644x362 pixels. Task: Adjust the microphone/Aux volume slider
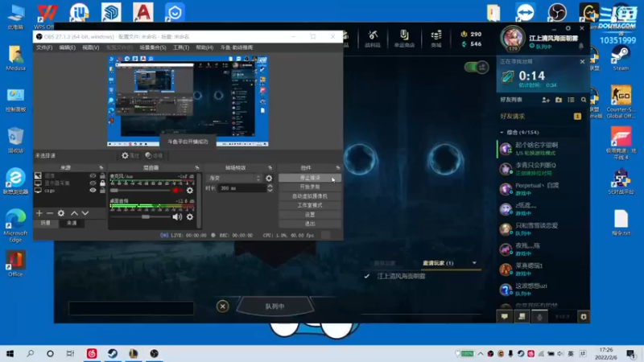click(x=140, y=191)
